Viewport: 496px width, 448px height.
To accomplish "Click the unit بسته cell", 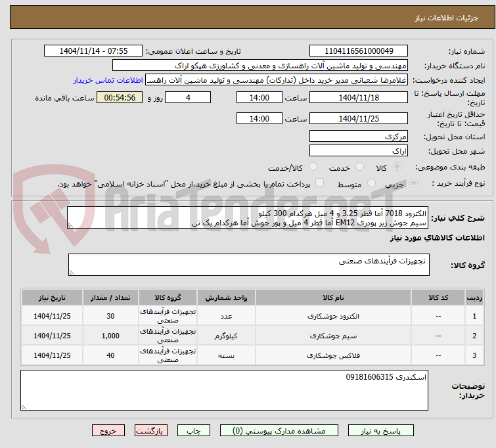I will click(226, 355).
